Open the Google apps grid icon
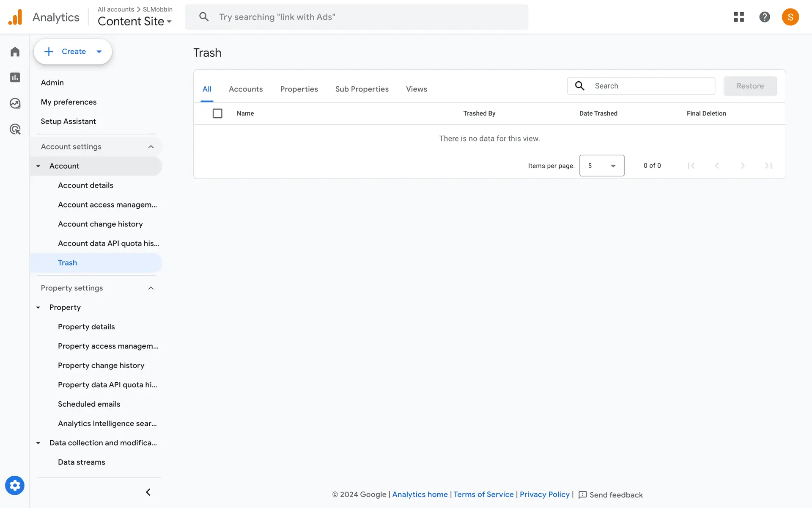Screen dimensions: 812x508 tap(739, 17)
